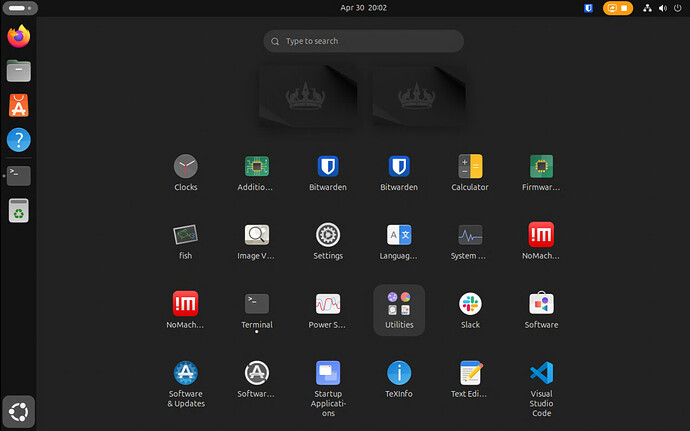Toggle Show Applications Ubuntu button
The width and height of the screenshot is (690, 431).
(x=18, y=412)
